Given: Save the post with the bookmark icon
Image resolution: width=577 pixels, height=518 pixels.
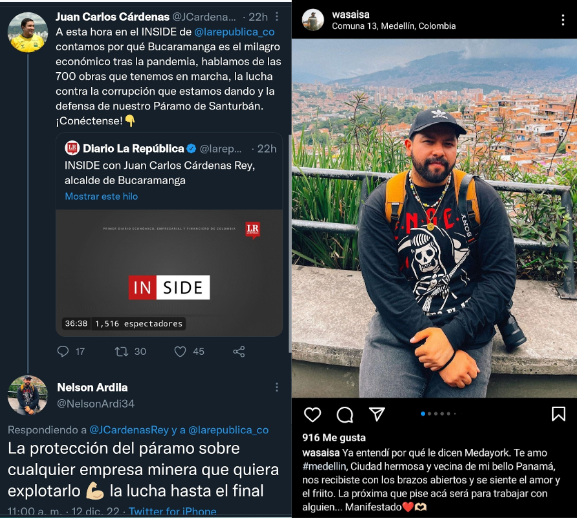Looking at the screenshot, I should click(x=558, y=414).
